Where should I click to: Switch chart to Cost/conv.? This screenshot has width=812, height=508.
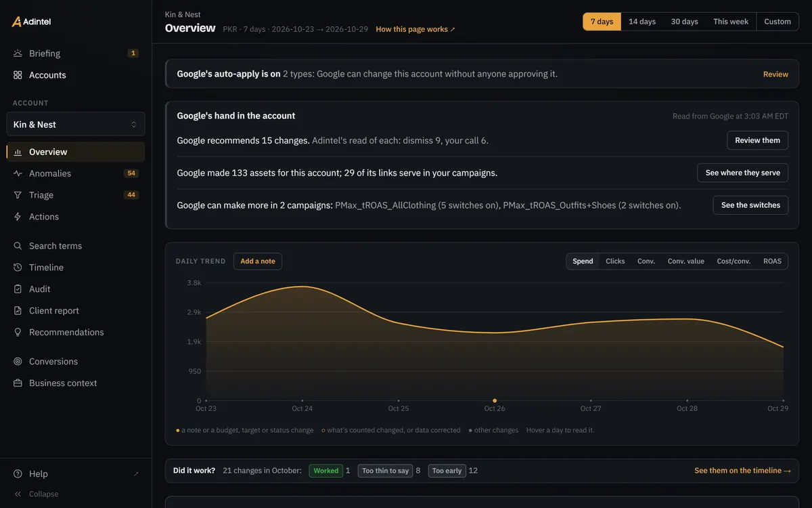734,261
